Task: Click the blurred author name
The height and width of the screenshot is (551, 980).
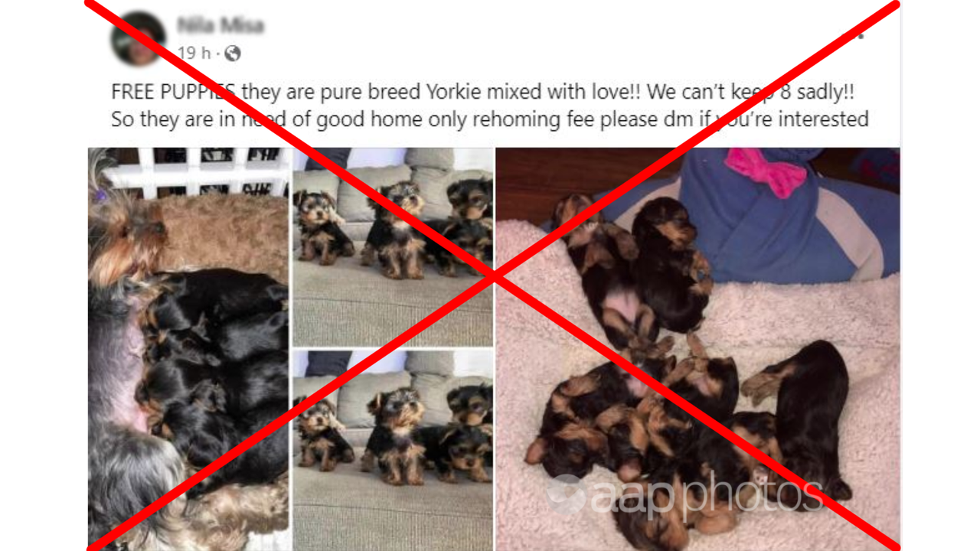Action: click(x=220, y=26)
